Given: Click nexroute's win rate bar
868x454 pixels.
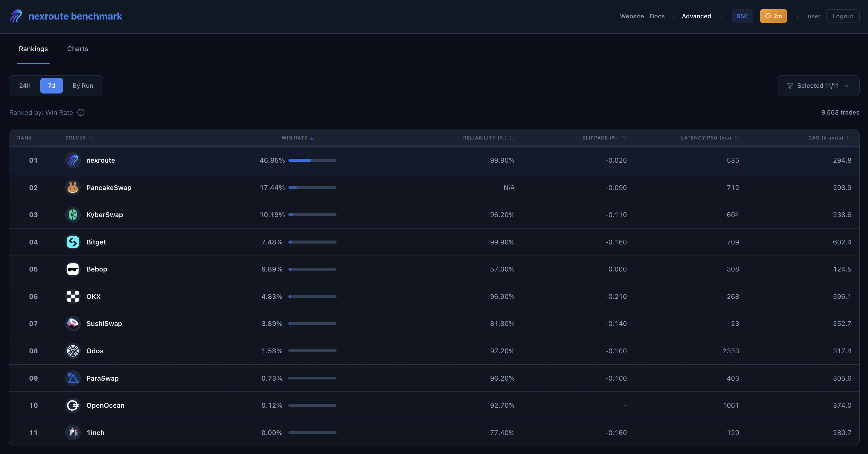Looking at the screenshot, I should (x=312, y=160).
